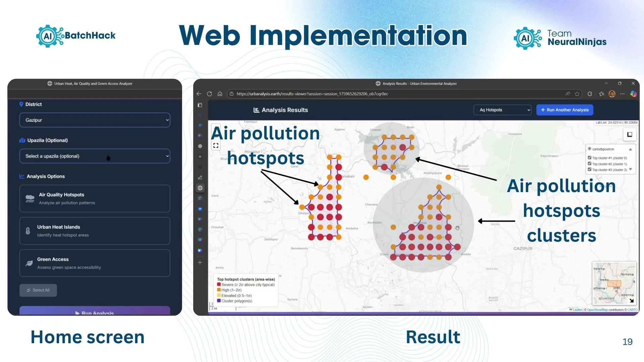
Task: Uncheck Top cluster #3 layer
Action: point(589,169)
